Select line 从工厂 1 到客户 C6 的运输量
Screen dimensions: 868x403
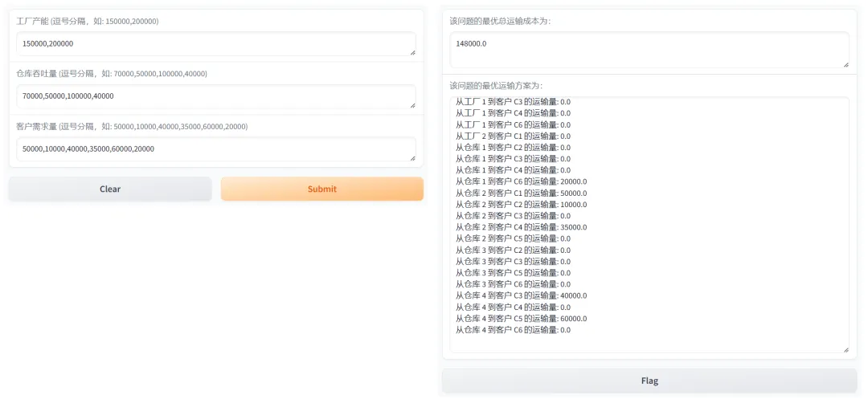coord(513,125)
